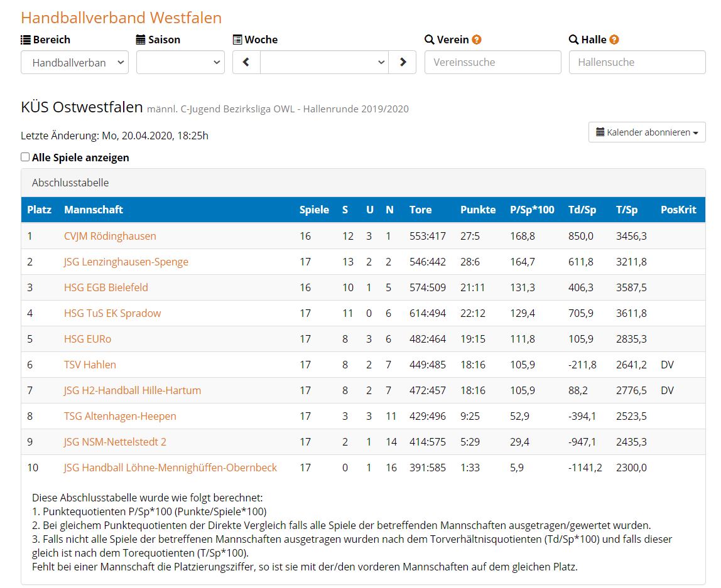
Task: Click the -1141,2 Td/Sp value
Action: pyautogui.click(x=585, y=468)
